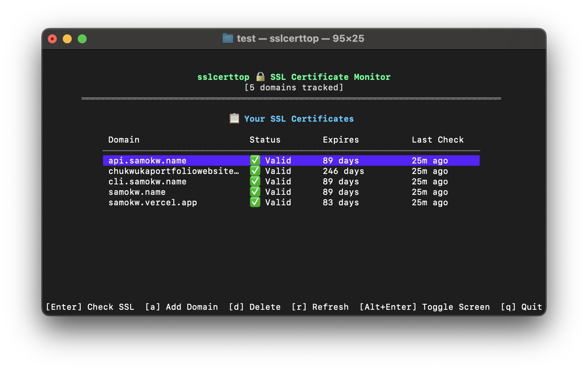Screen dimensions: 588x371
Task: Click the [d] Delete shortcut label
Action: point(254,307)
